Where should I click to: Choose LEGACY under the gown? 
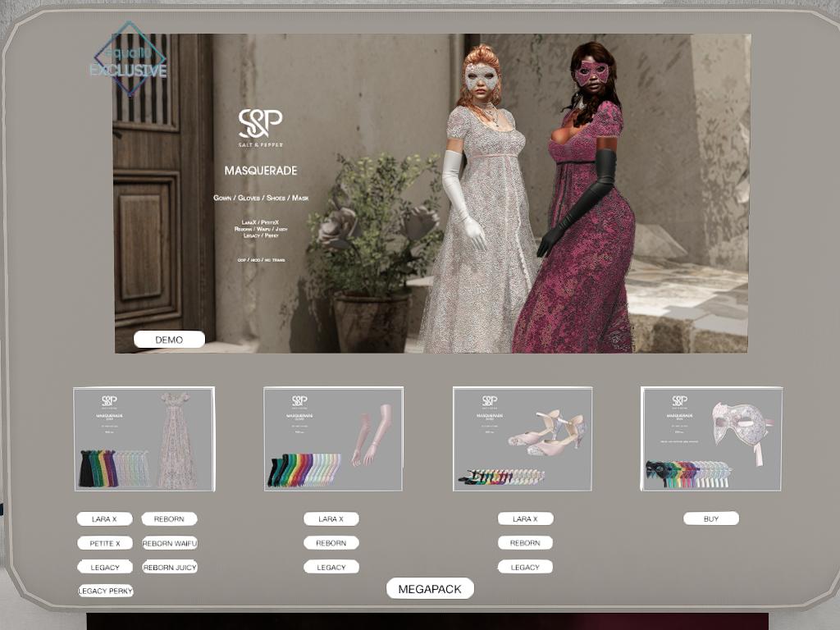[x=104, y=567]
